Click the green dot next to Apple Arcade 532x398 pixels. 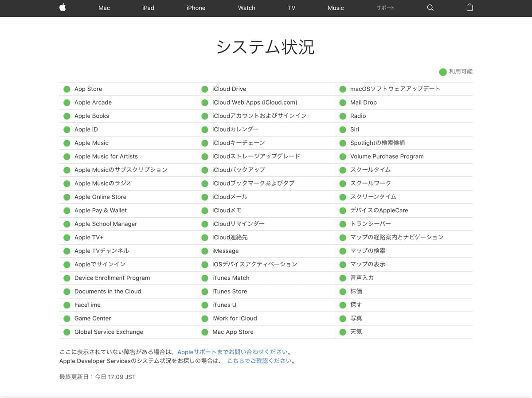[66, 103]
